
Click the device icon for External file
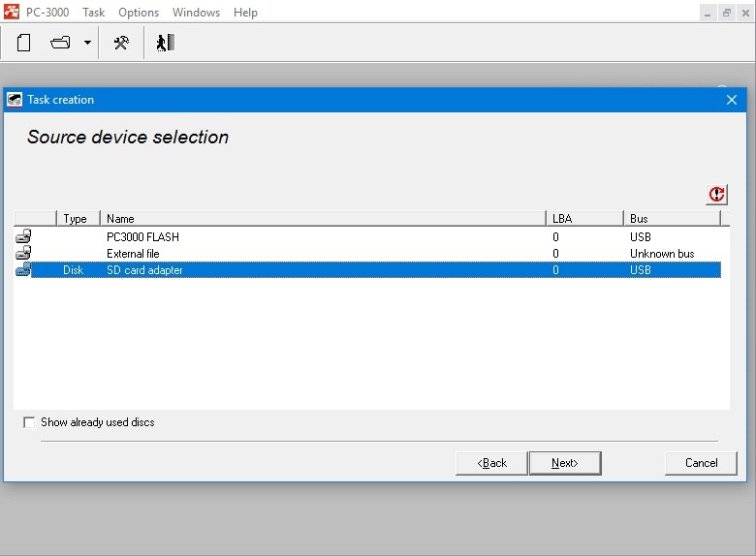[x=23, y=253]
